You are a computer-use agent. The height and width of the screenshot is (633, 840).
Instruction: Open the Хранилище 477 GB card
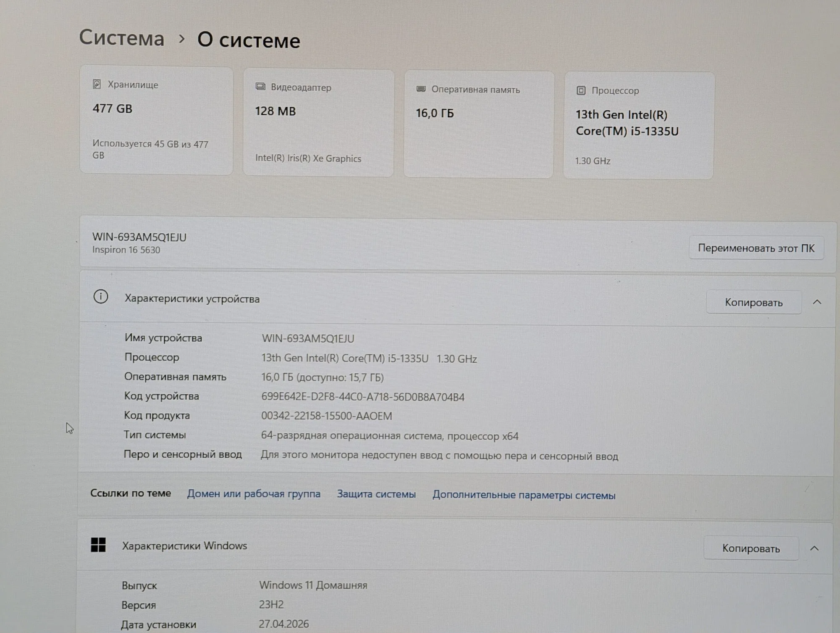click(157, 120)
